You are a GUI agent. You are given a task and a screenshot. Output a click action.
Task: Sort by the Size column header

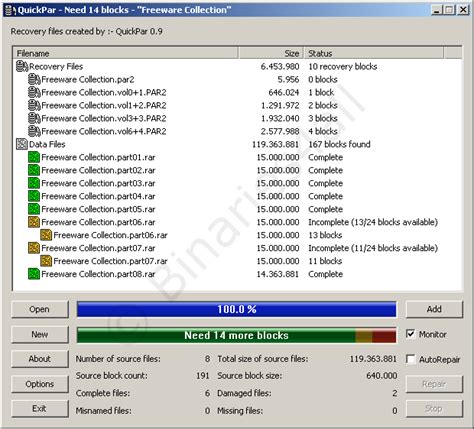(271, 53)
